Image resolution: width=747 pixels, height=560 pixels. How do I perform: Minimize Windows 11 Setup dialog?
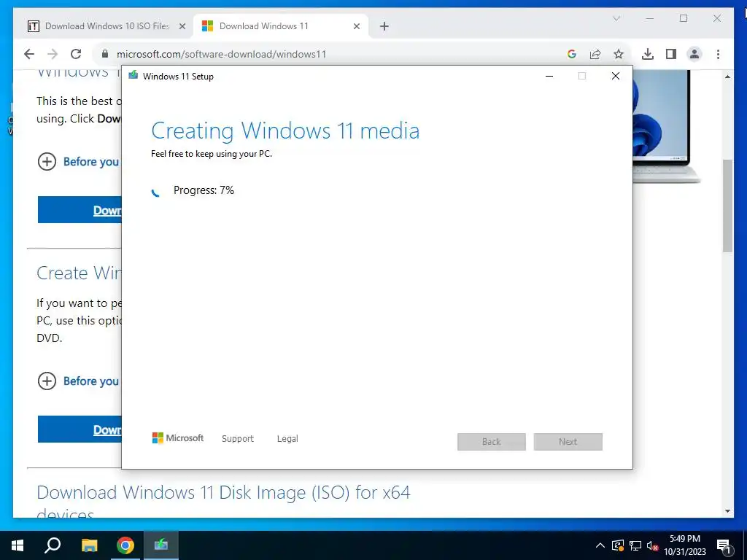pos(549,76)
